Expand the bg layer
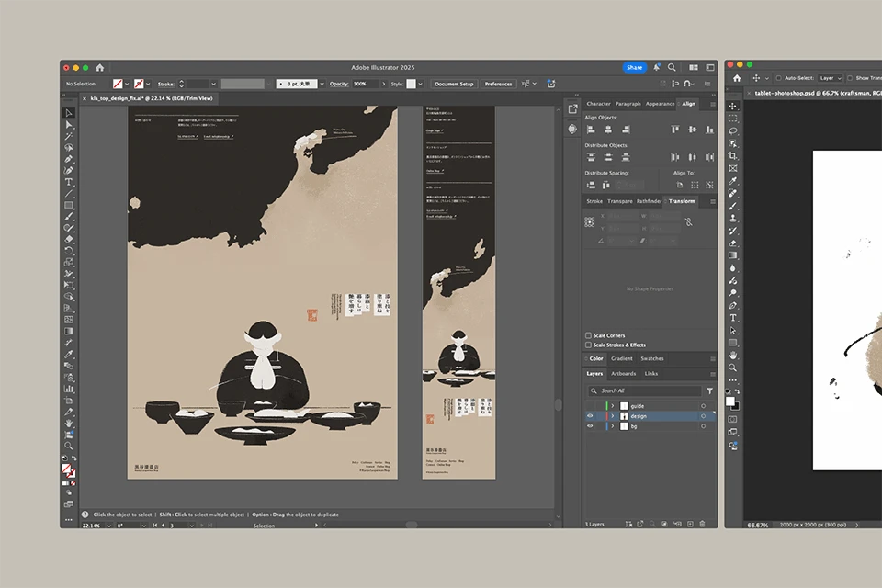The image size is (882, 588). 613,426
